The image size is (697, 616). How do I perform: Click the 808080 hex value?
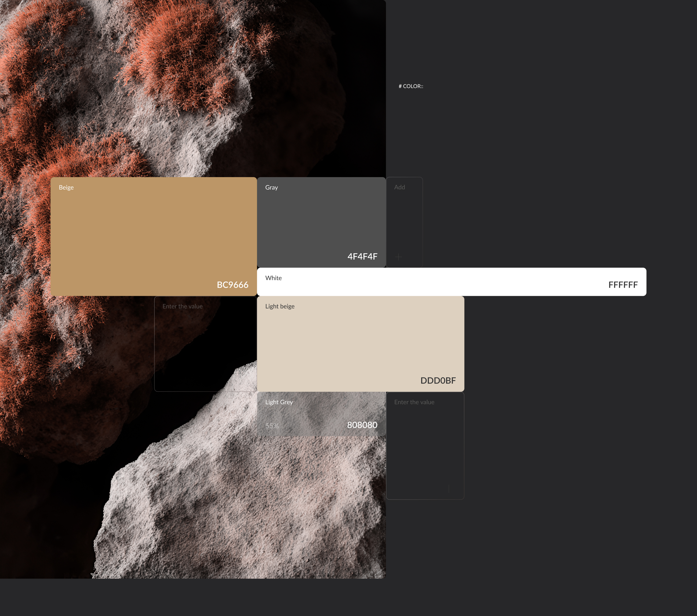(x=362, y=425)
